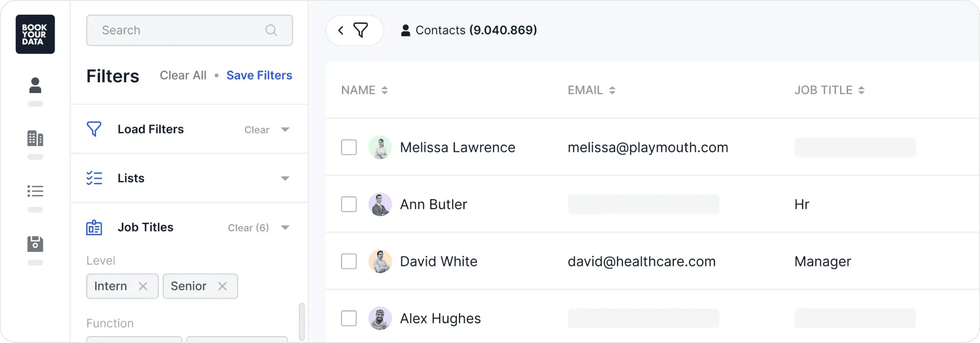Open the companies building sidebar icon
The image size is (980, 343).
pyautogui.click(x=35, y=138)
